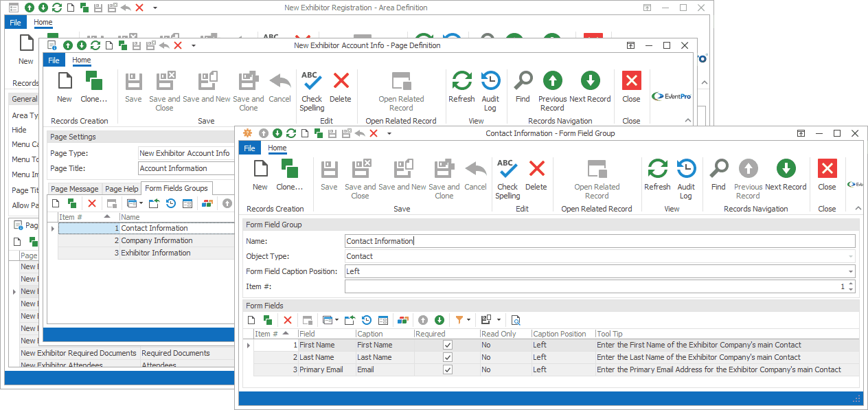Open Audit Log in Page Definition window
The image size is (868, 410).
tap(490, 91)
